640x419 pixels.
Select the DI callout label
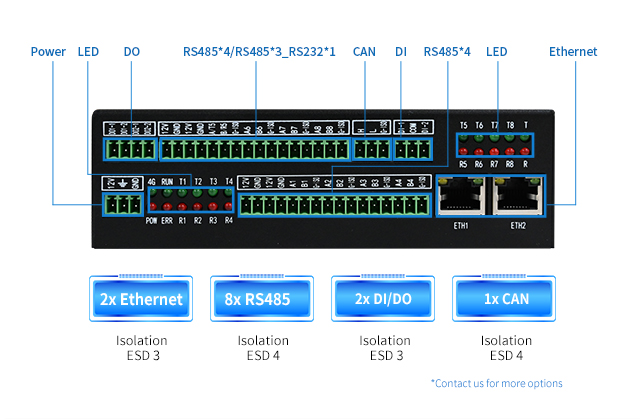coord(401,52)
